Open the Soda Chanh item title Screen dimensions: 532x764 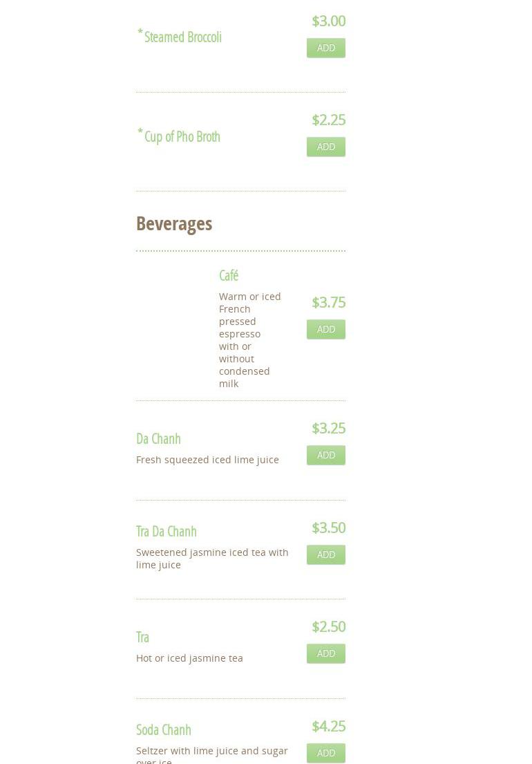click(164, 729)
